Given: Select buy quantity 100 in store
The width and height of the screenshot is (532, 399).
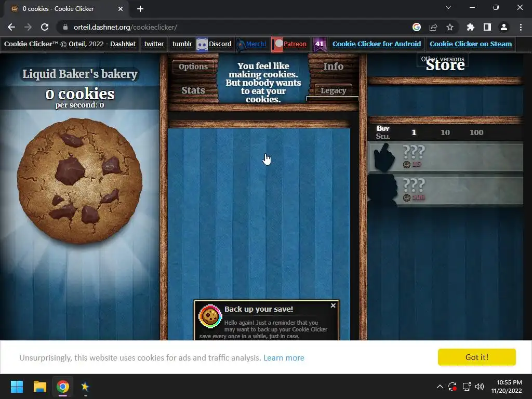Looking at the screenshot, I should click(x=476, y=132).
